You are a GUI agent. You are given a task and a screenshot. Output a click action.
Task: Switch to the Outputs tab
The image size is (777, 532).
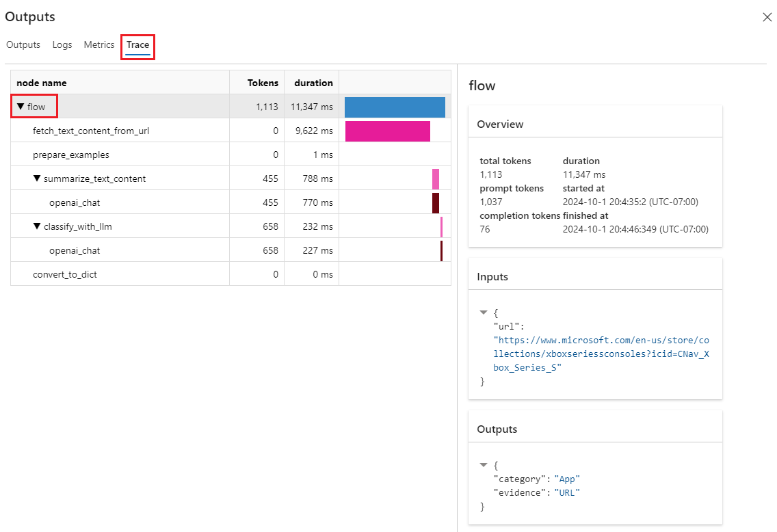pos(23,44)
